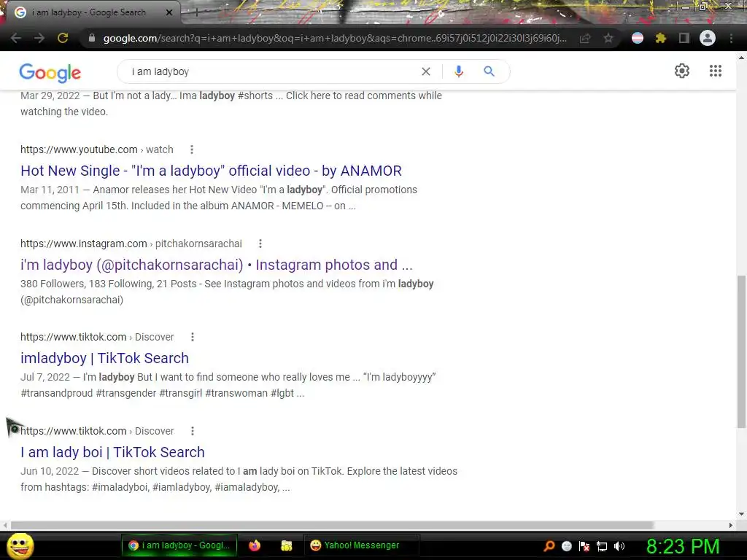The image size is (747, 560).
Task: Toggle the browser side panel
Action: coord(684,38)
